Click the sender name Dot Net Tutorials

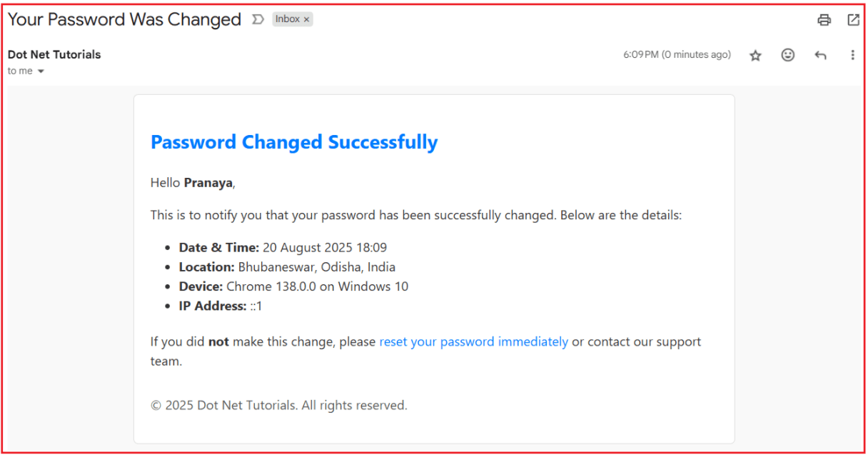click(54, 54)
